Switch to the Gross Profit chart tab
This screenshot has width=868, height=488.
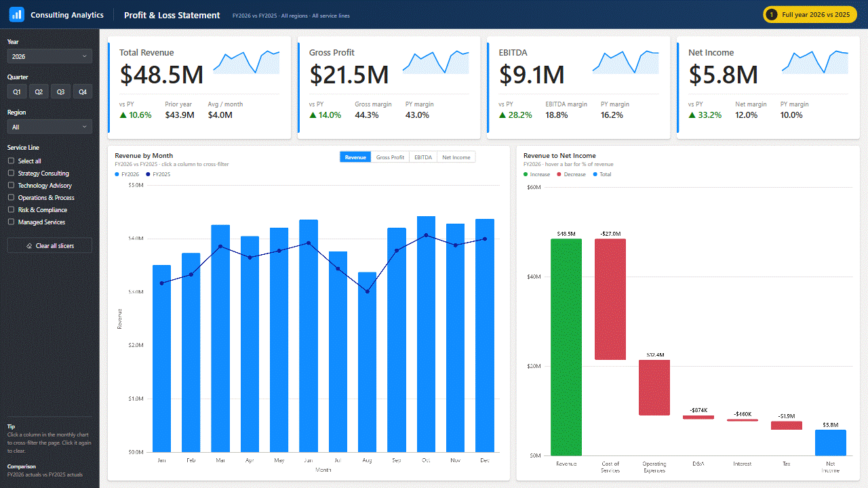click(390, 157)
